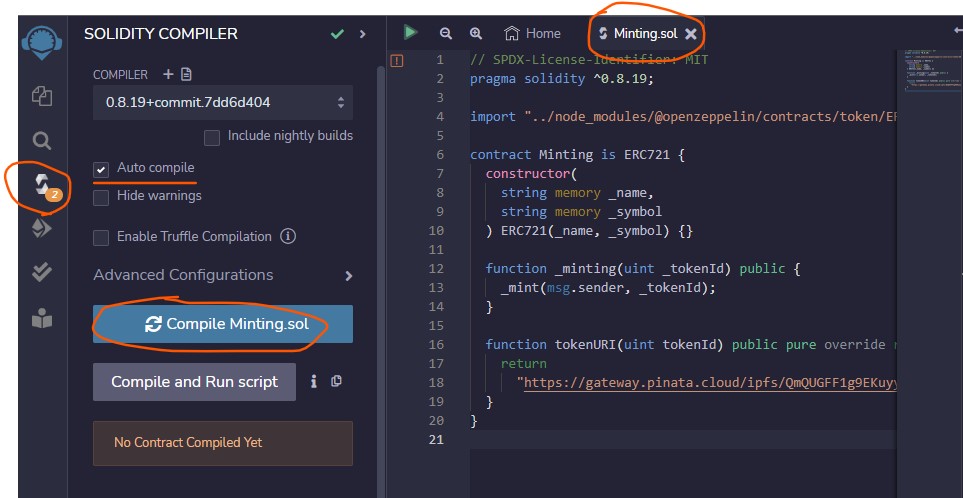This screenshot has height=498, width=963.
Task: Open the Solidity unit testing checkmark icon
Action: (42, 273)
